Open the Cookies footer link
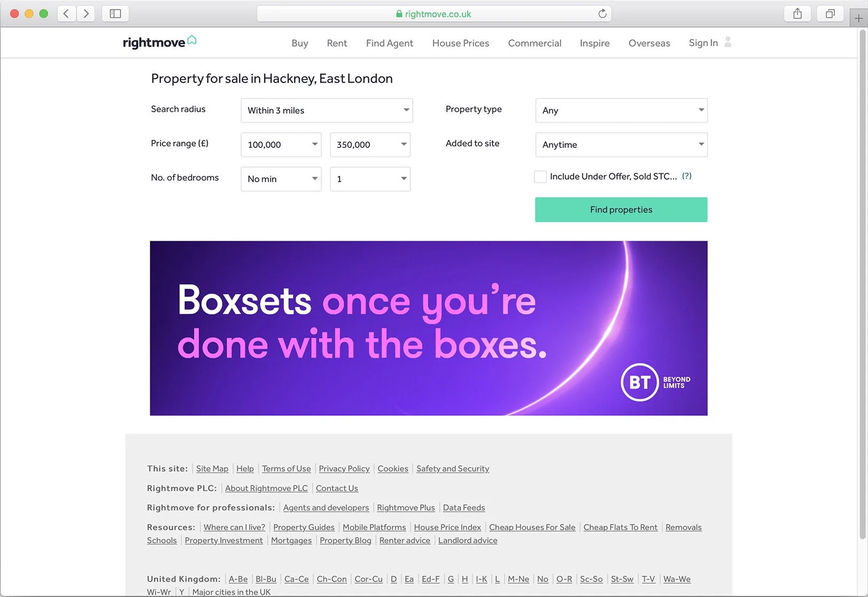 click(x=393, y=468)
